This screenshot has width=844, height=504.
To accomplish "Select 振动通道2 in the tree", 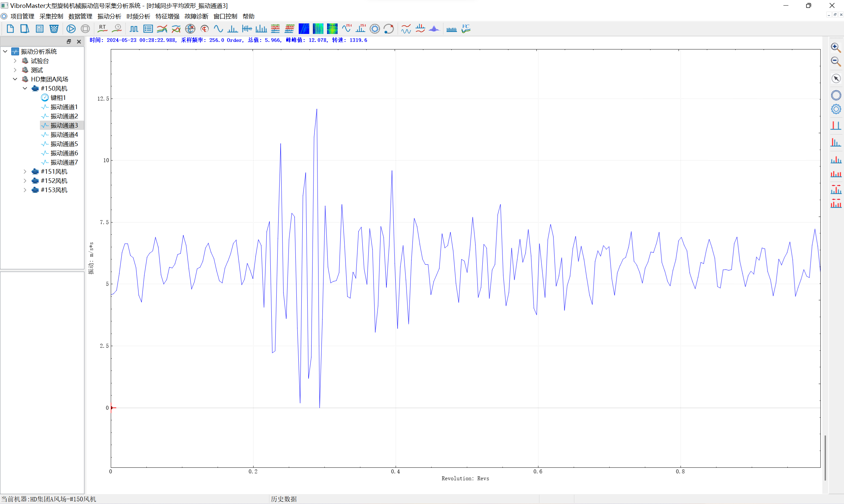I will point(64,116).
